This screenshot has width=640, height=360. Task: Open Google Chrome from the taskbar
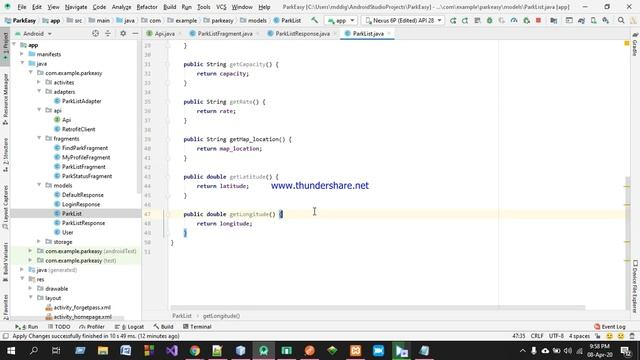[195, 351]
